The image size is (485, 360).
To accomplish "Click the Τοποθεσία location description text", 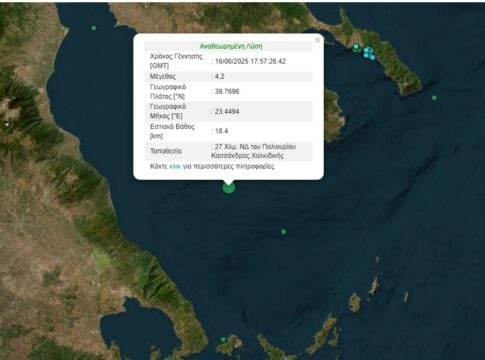I will [x=253, y=151].
